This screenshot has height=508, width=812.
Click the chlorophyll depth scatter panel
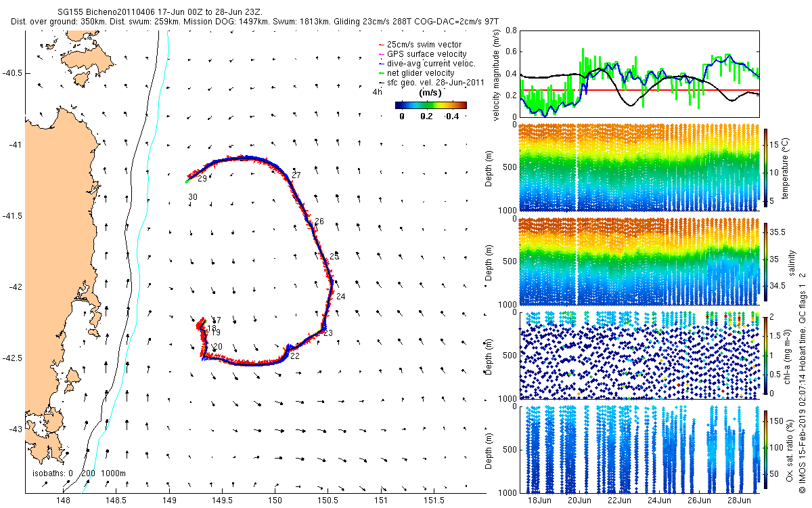coord(639,355)
